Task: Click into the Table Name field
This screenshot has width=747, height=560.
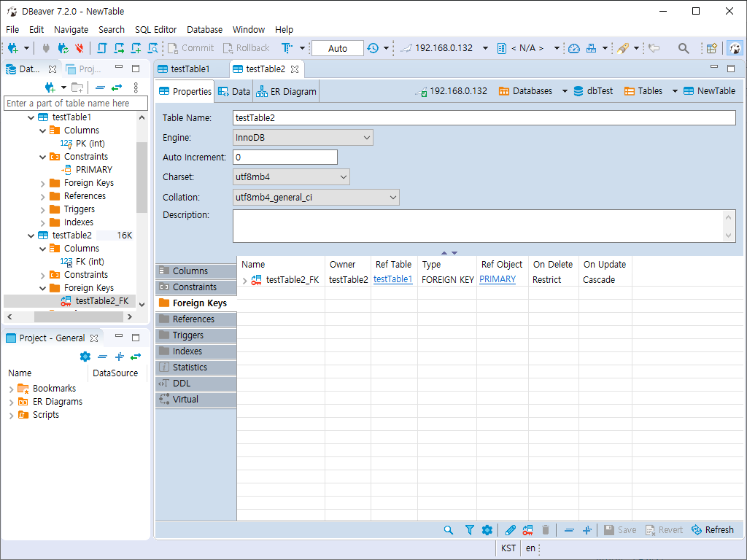Action: [484, 117]
